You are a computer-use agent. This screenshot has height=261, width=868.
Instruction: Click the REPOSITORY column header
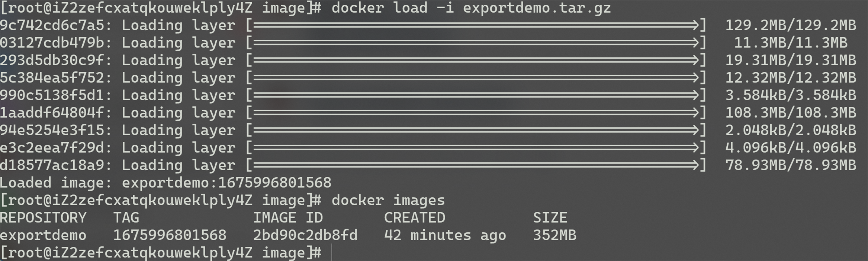click(43, 217)
